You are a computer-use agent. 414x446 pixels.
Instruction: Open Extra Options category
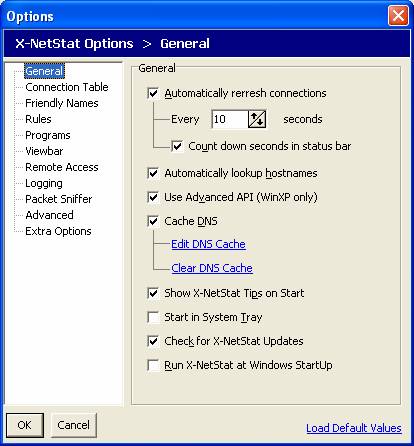58,231
